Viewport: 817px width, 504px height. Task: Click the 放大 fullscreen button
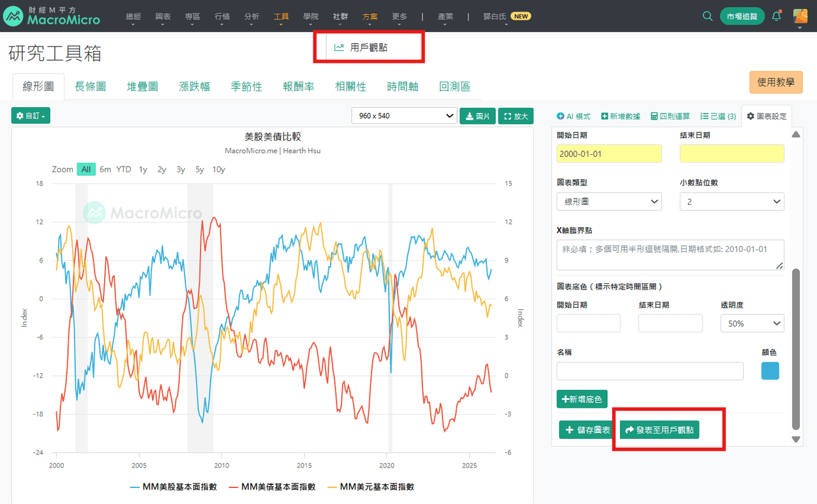(x=516, y=116)
